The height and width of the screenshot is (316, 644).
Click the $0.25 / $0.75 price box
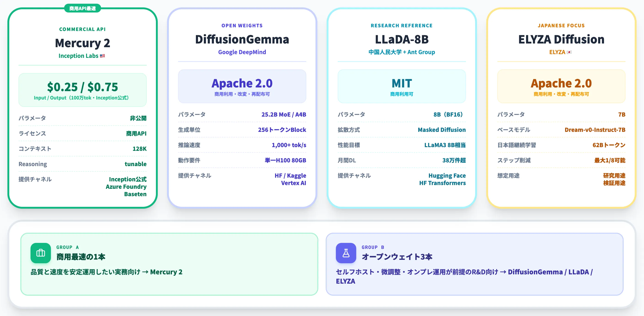83,90
